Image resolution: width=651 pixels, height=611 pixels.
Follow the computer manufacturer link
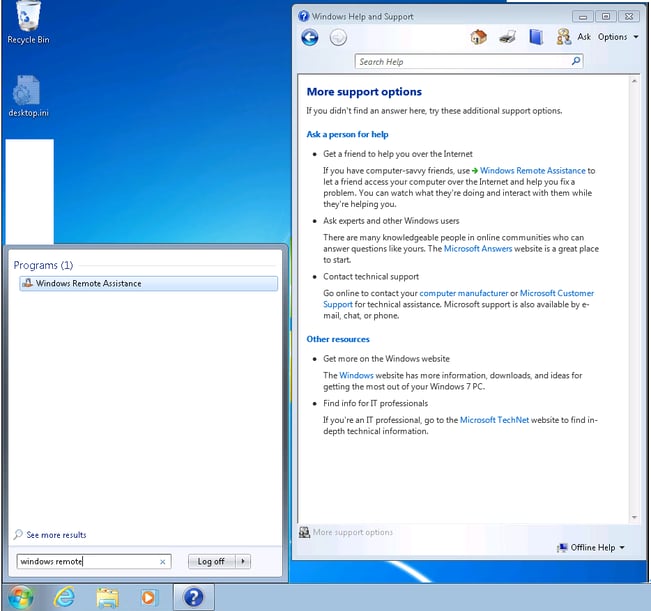tap(463, 293)
